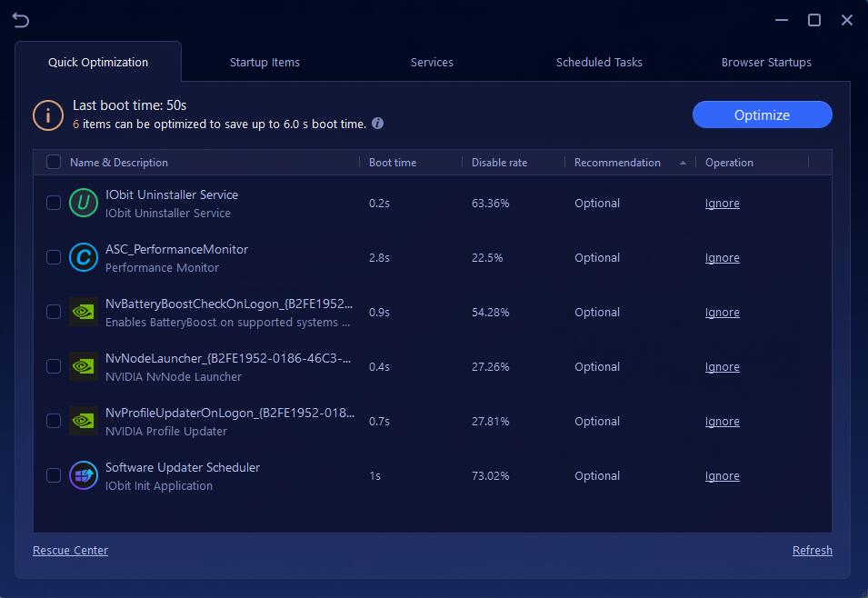The image size is (868, 598).
Task: Click the 54.28% disable rate value
Action: click(x=490, y=313)
